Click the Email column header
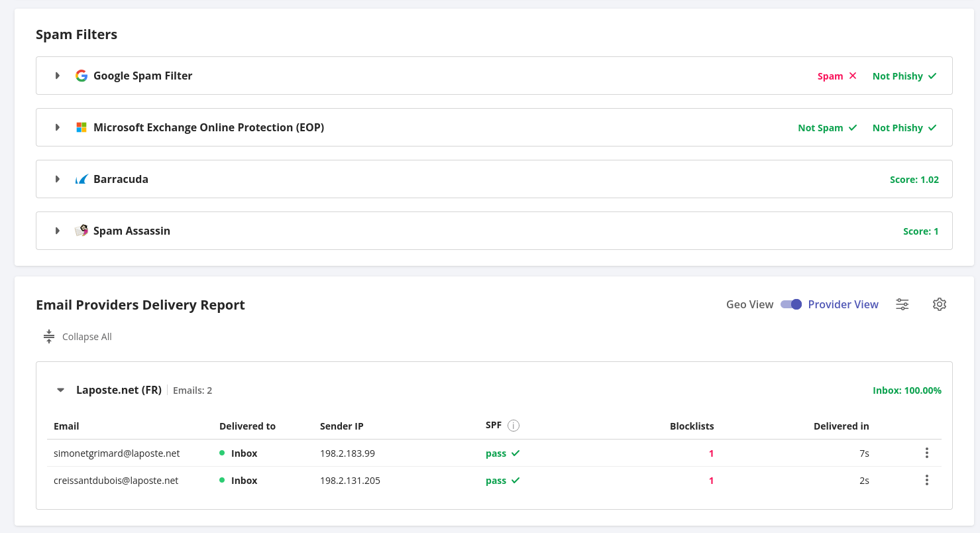The width and height of the screenshot is (980, 533). [66, 426]
